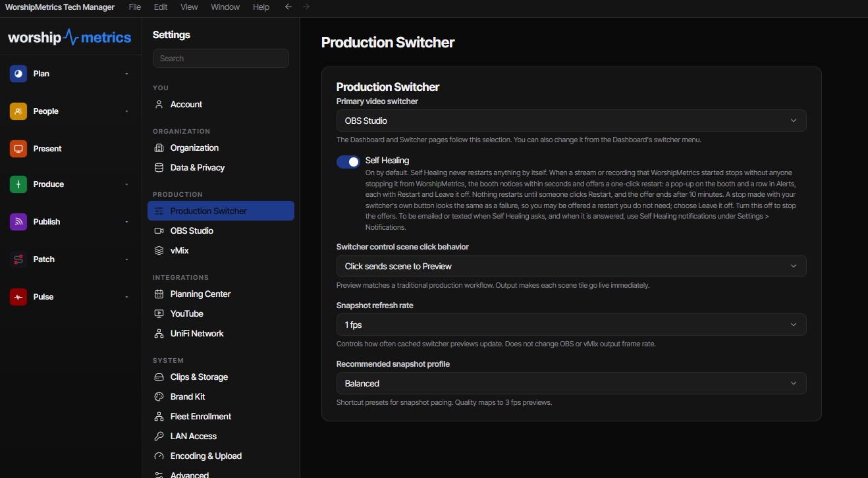
Task: Open the File menu
Action: (x=135, y=7)
